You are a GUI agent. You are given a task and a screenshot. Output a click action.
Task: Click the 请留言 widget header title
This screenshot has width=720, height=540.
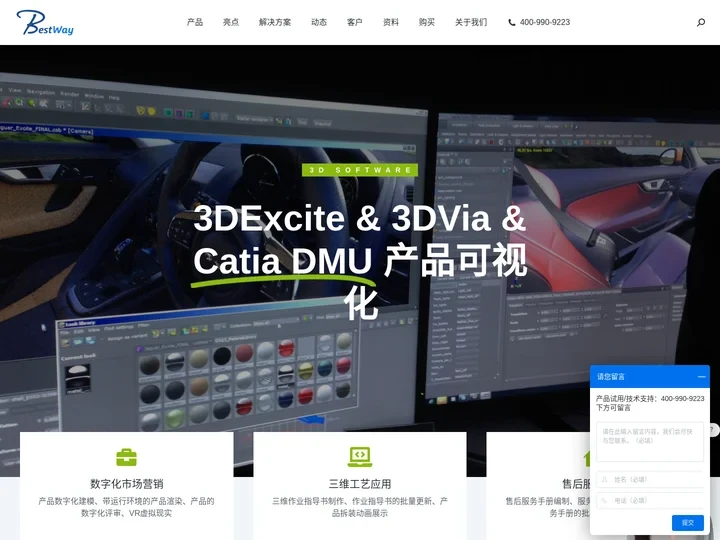(611, 377)
